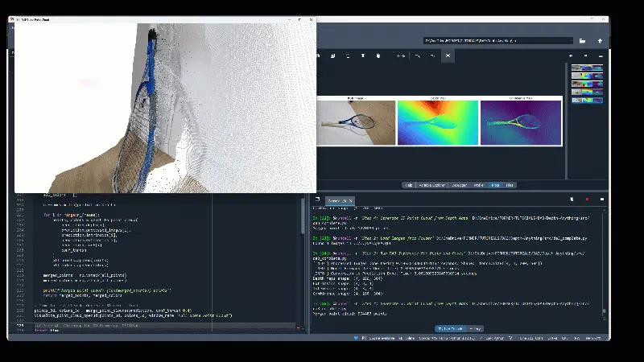
Task: Select the History bottom tab
Action: pos(477,329)
